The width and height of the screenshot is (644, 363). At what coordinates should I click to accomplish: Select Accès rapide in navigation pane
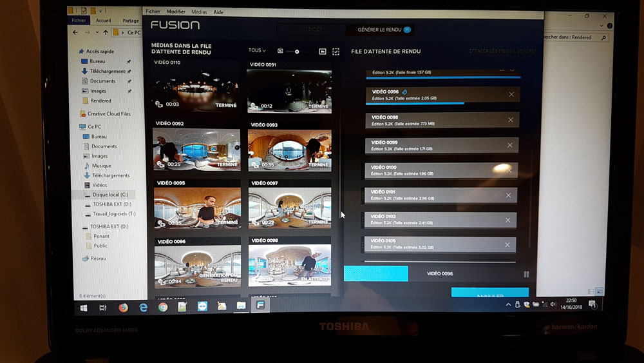(96, 52)
